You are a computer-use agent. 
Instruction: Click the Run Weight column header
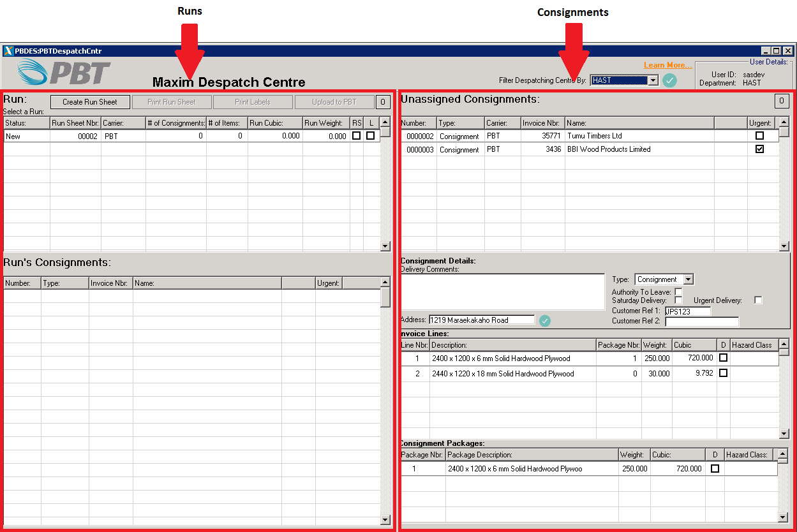(326, 122)
